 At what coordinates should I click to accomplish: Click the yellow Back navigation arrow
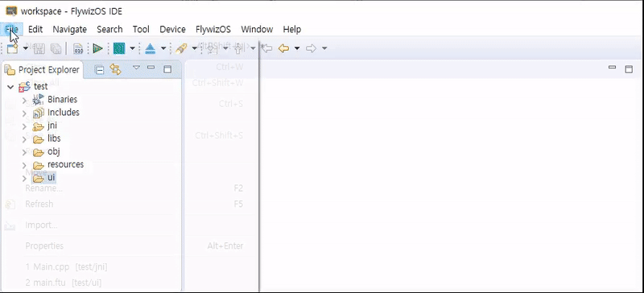284,48
